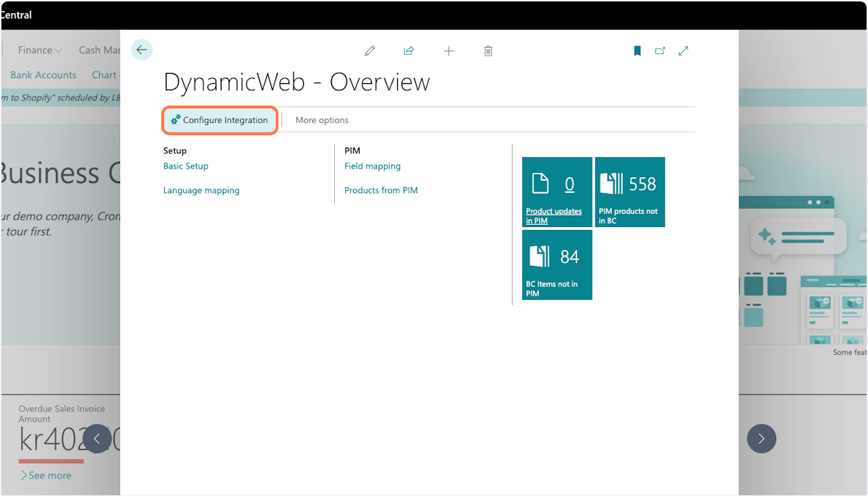The width and height of the screenshot is (868, 496).
Task: Open Bank Accounts menu item
Action: pos(43,75)
